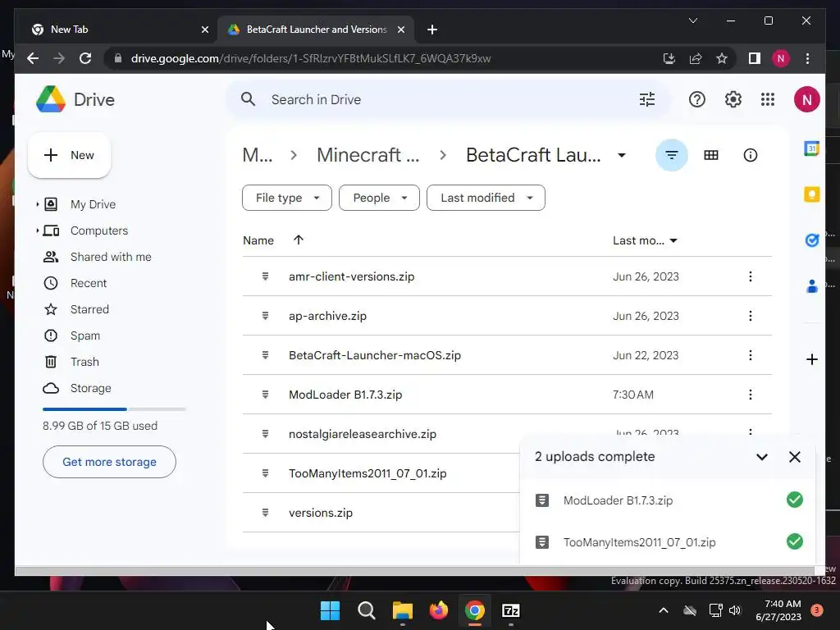Reload the page
840x630 pixels.
(85, 58)
